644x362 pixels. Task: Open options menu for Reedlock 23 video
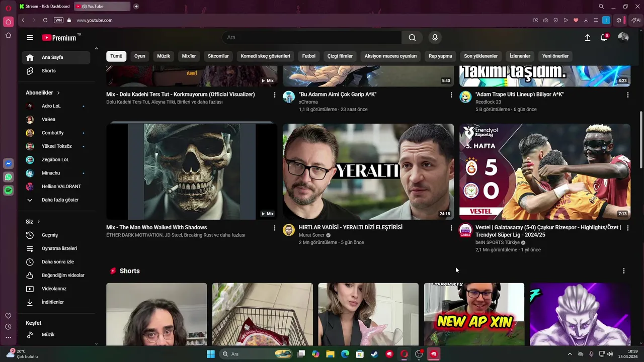[x=627, y=95]
